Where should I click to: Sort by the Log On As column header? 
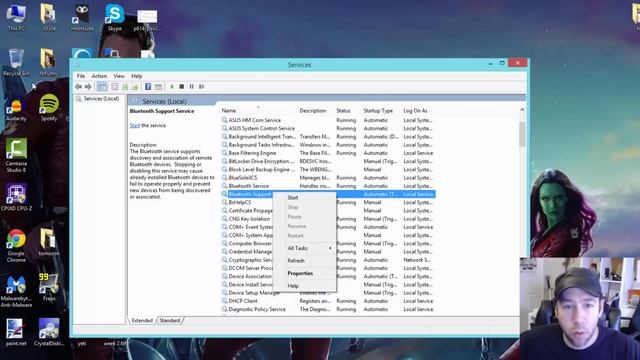418,111
